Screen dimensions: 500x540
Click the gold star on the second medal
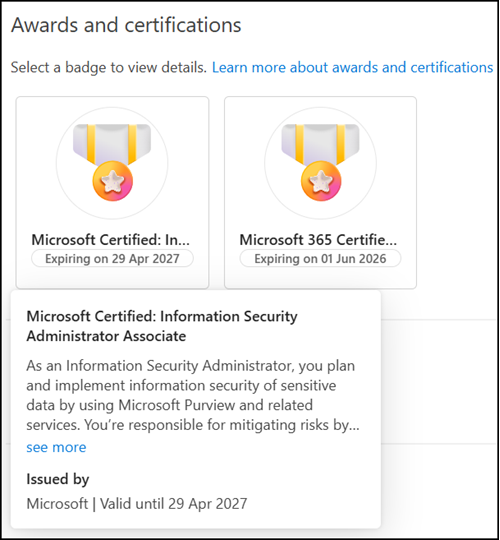[321, 181]
